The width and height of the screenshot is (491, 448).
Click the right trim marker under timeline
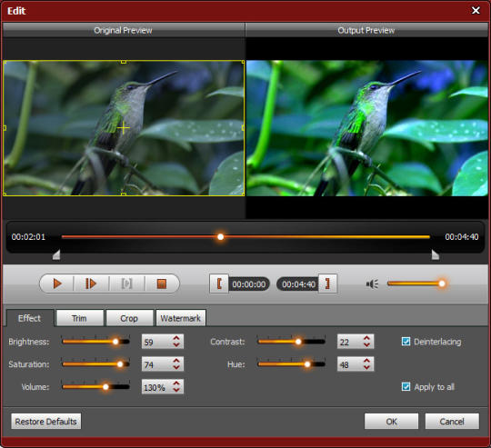tap(436, 255)
